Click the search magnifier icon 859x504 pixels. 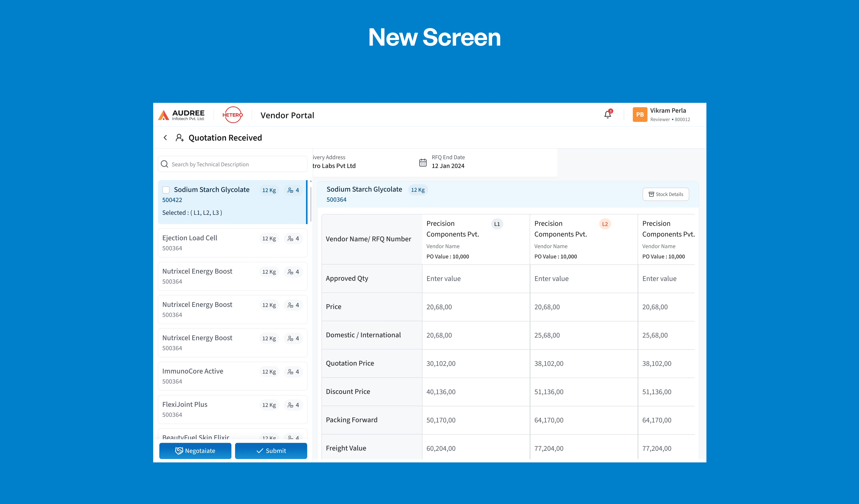165,164
